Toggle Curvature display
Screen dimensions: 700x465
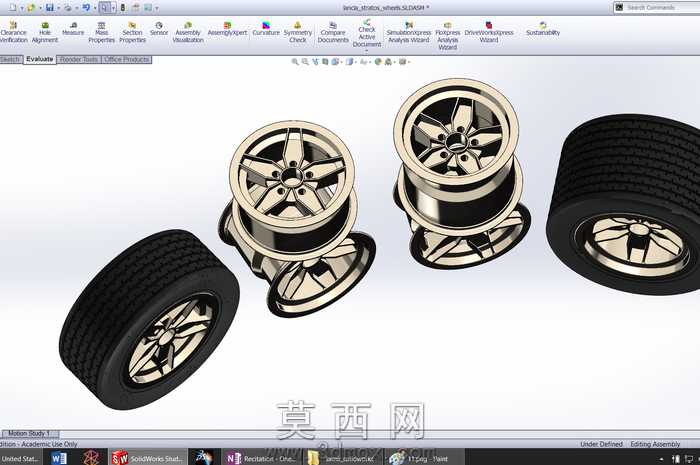tap(266, 29)
